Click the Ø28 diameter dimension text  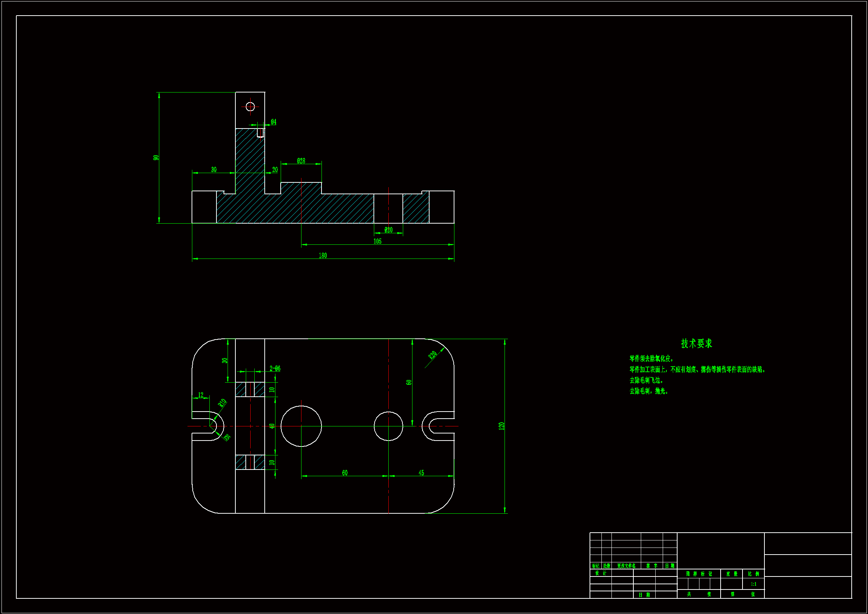(301, 161)
